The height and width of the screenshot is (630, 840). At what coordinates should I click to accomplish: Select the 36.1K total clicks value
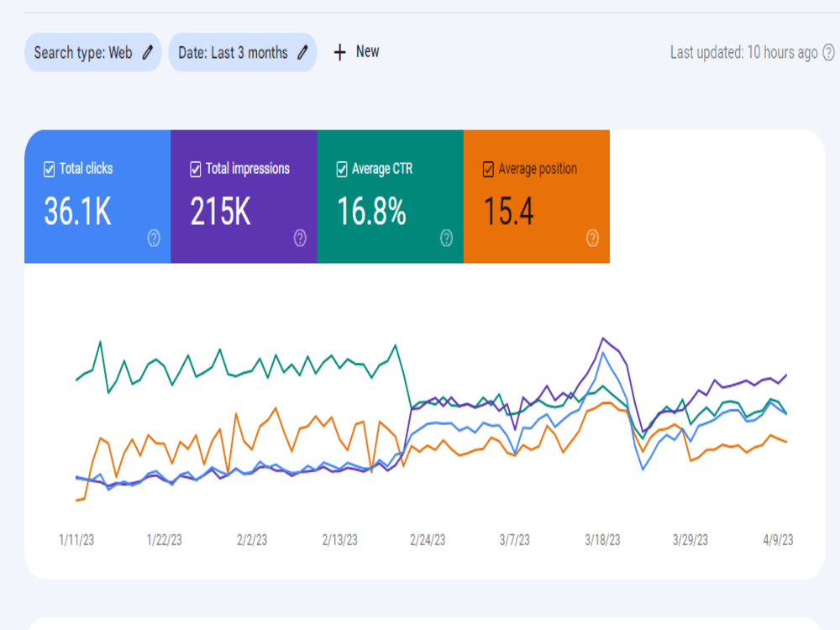point(77,211)
